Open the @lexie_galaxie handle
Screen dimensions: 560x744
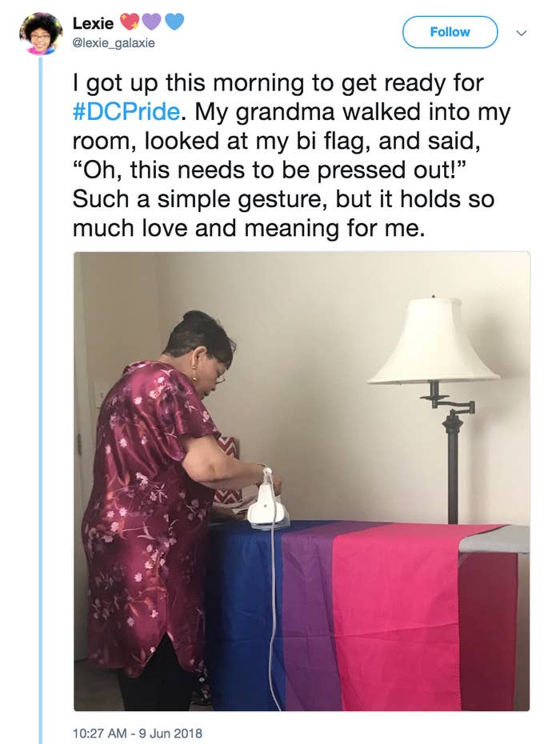click(114, 43)
